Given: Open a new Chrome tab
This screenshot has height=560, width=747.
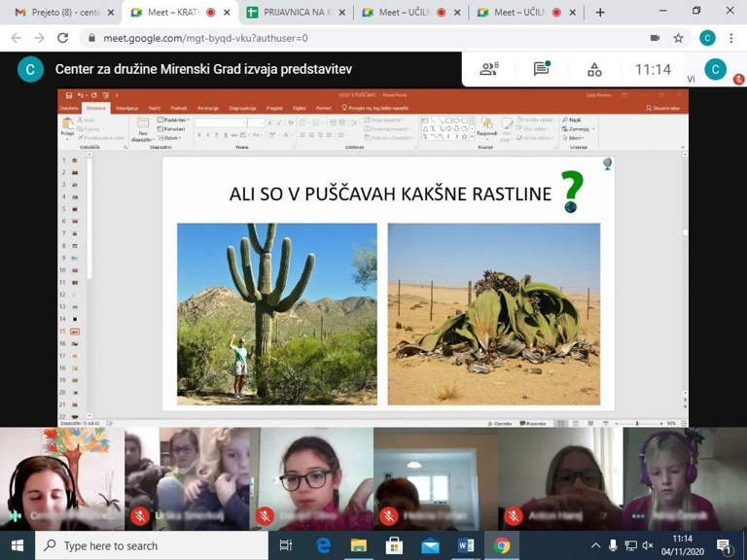Looking at the screenshot, I should click(x=600, y=13).
